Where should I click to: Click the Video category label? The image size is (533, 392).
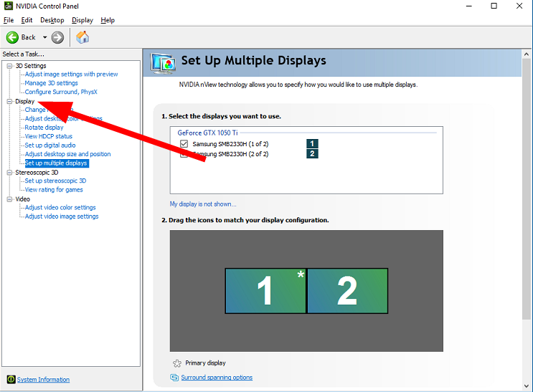tap(22, 199)
